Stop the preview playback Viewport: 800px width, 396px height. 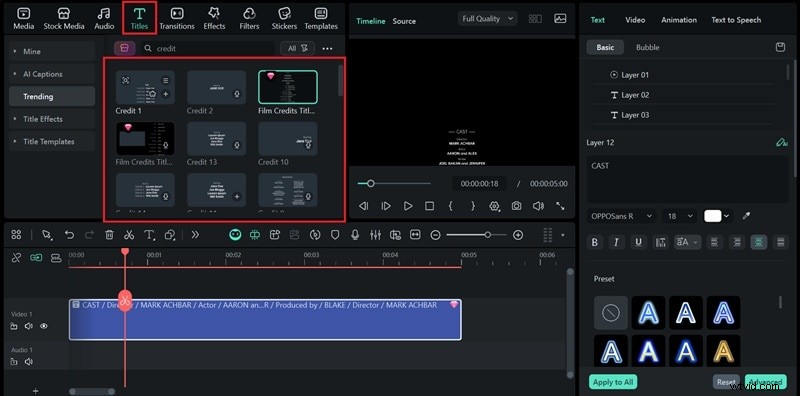pyautogui.click(x=430, y=206)
